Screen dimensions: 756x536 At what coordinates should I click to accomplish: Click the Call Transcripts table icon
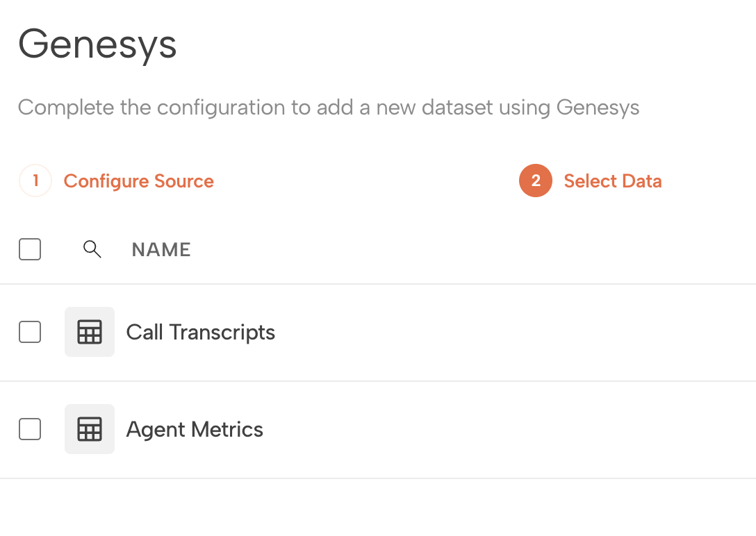point(90,333)
